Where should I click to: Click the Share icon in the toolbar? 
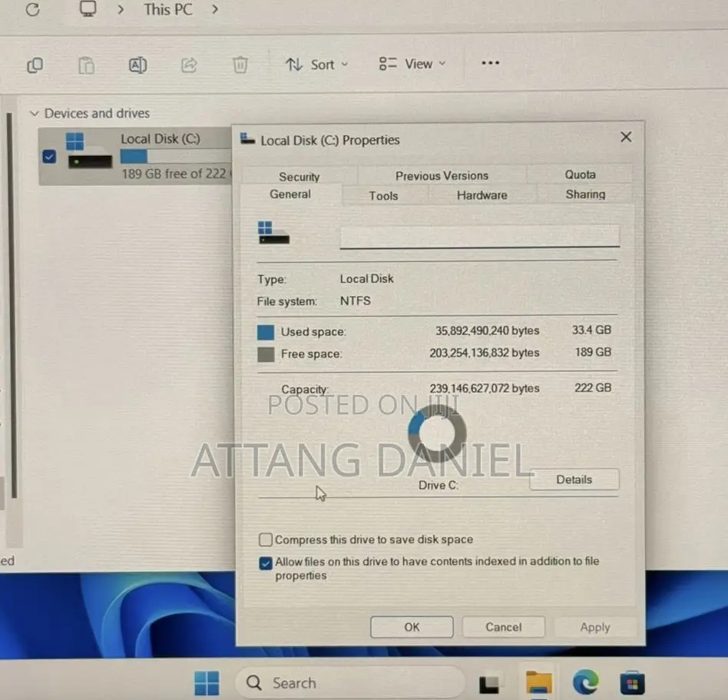click(x=189, y=65)
